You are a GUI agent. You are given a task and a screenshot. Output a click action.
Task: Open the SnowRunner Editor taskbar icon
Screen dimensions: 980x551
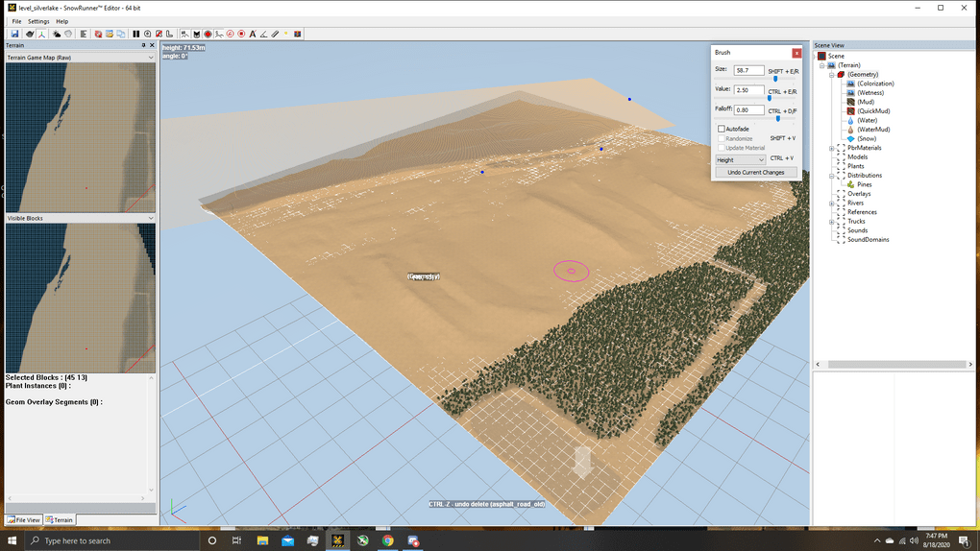coord(338,540)
